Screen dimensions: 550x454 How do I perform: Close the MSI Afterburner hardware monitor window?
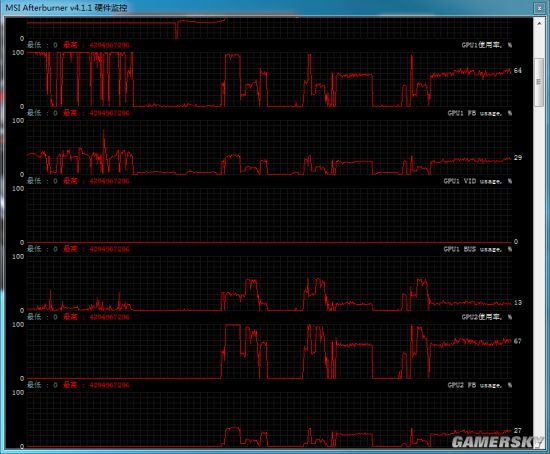coord(539,8)
